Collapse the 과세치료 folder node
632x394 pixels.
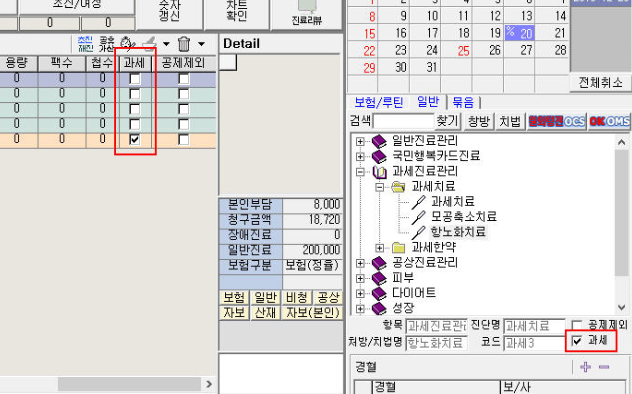coord(379,187)
